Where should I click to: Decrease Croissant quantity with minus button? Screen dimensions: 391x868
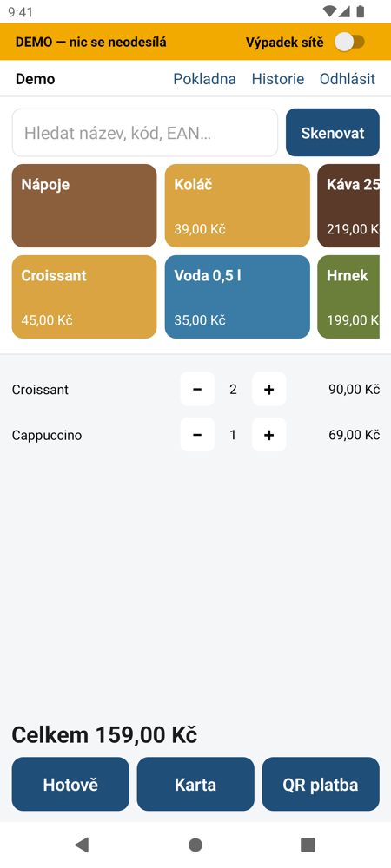click(197, 389)
